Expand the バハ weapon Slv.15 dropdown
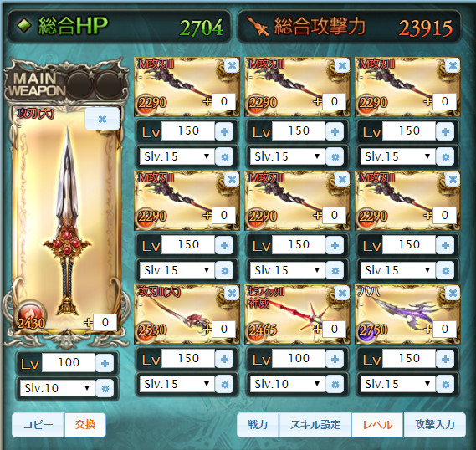Screen dimensions: 476x450 pyautogui.click(x=397, y=385)
